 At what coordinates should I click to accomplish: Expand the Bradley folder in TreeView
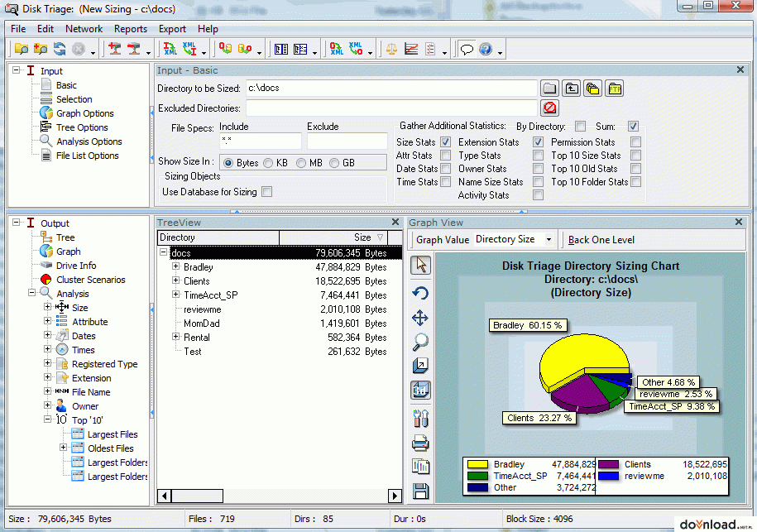(x=176, y=266)
